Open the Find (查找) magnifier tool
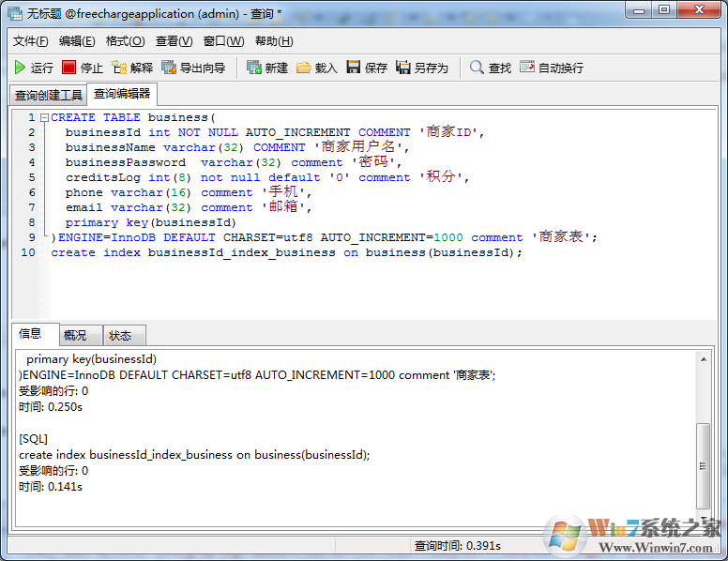The image size is (728, 561). tap(478, 68)
